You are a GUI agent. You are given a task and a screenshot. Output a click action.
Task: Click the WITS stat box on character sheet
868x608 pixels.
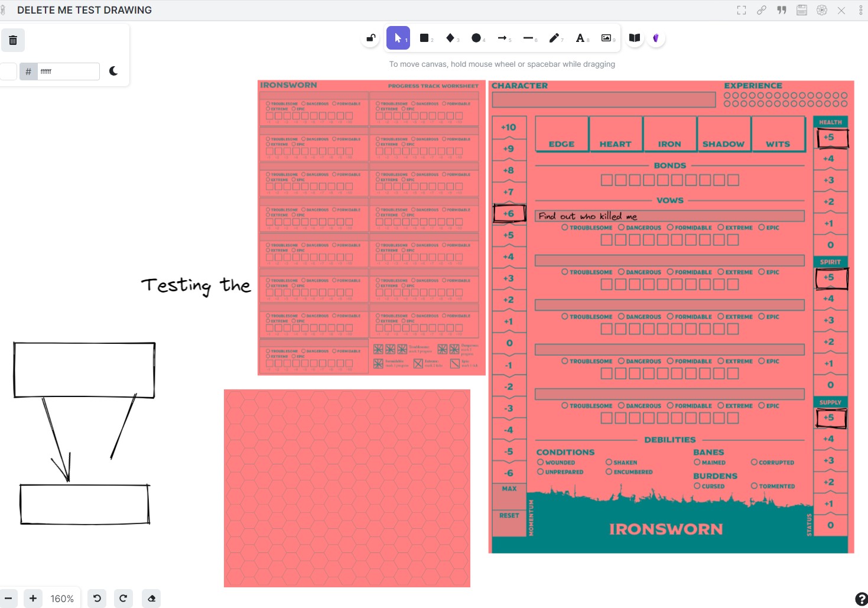click(778, 134)
